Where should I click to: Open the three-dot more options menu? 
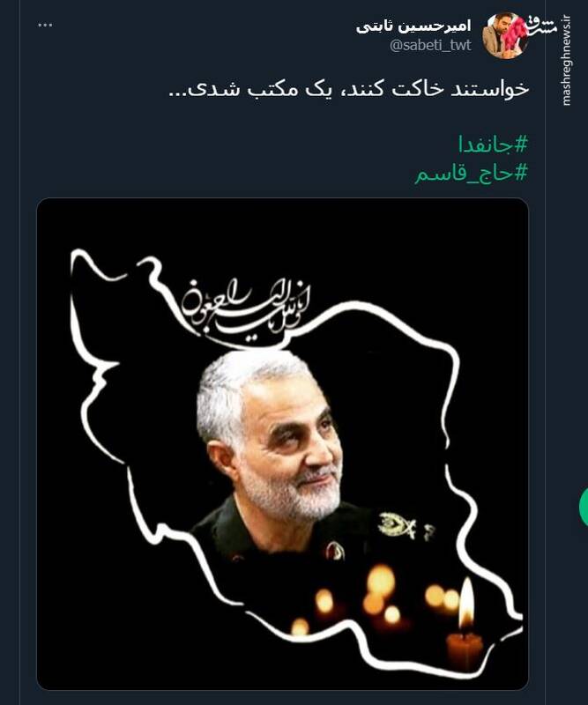click(45, 26)
